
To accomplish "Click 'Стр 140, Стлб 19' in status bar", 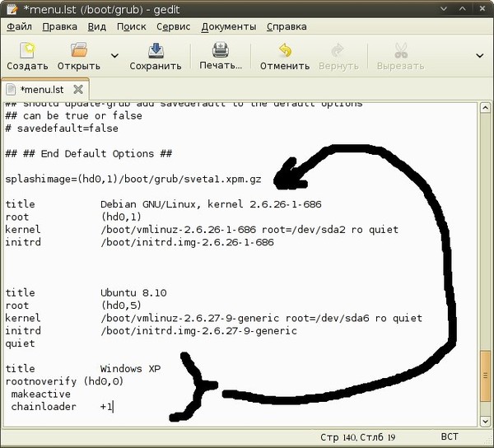I will [357, 437].
